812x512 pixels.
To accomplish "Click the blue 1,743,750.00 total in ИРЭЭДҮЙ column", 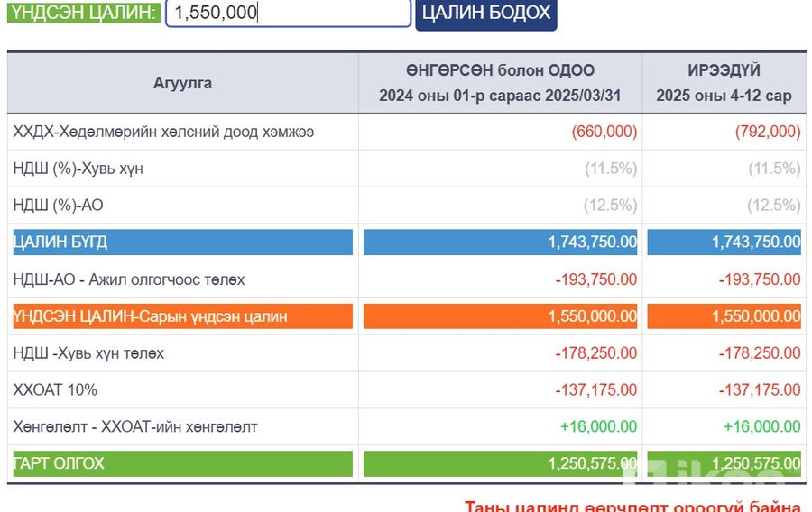I will coord(724,242).
